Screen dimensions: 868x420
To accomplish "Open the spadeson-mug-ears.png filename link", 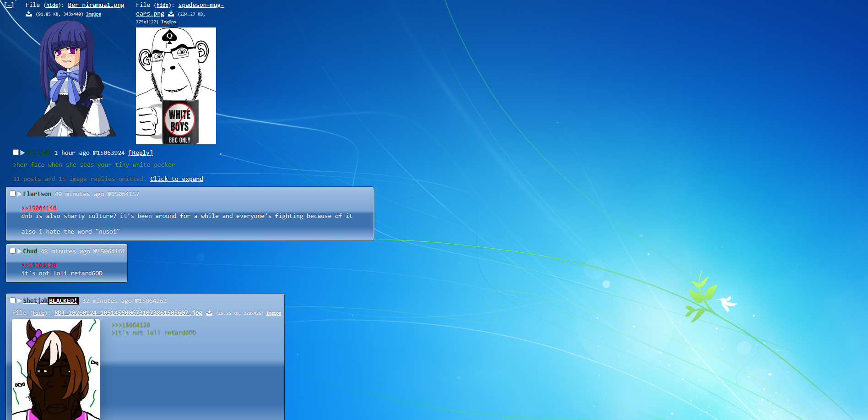I will click(180, 9).
